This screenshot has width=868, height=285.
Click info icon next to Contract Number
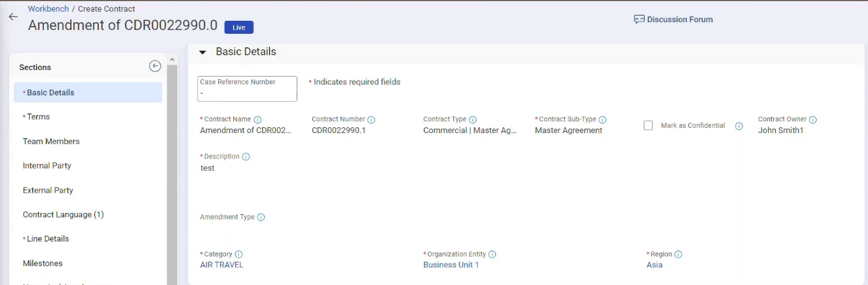pos(371,120)
